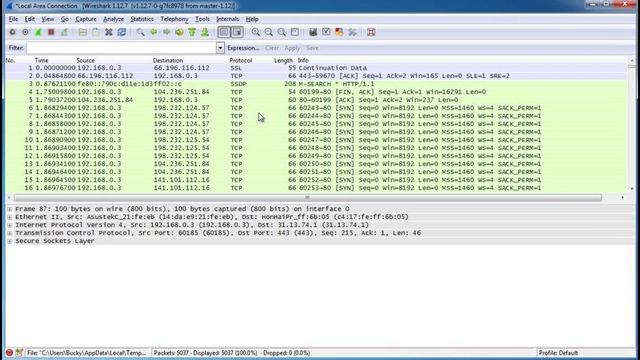Reload the capture file icon
The height and width of the screenshot is (360, 640).
pos(122,32)
